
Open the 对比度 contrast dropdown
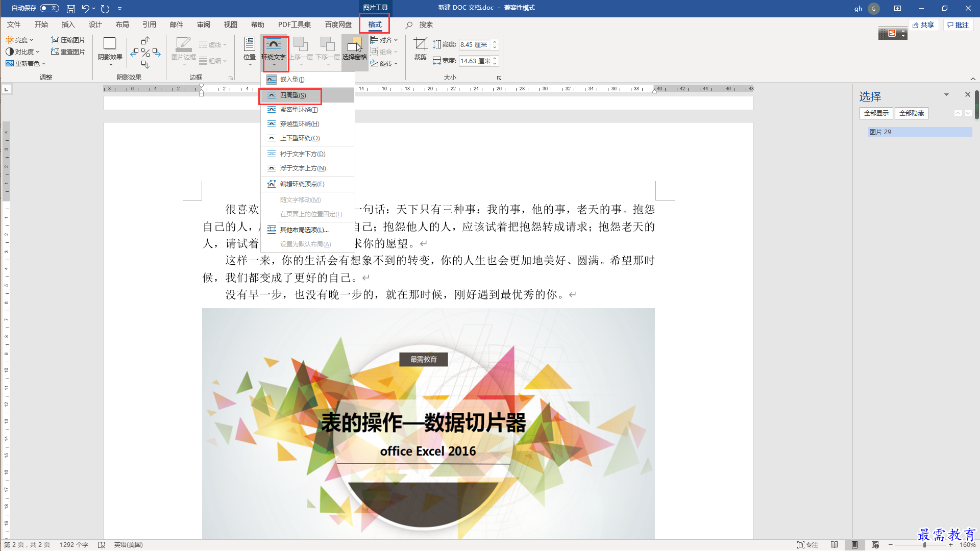22,52
